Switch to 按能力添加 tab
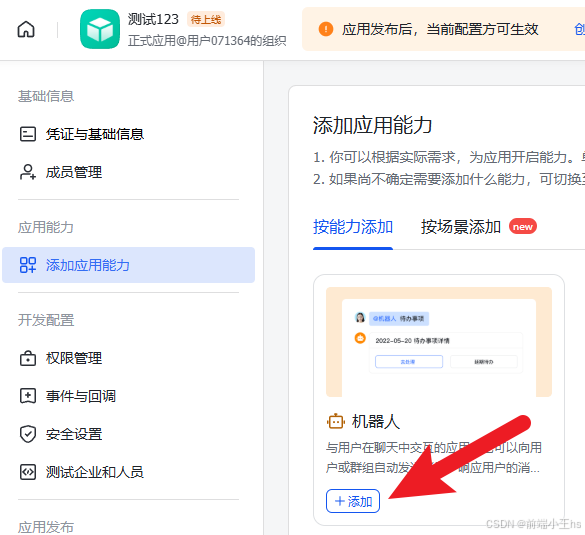 pyautogui.click(x=353, y=227)
